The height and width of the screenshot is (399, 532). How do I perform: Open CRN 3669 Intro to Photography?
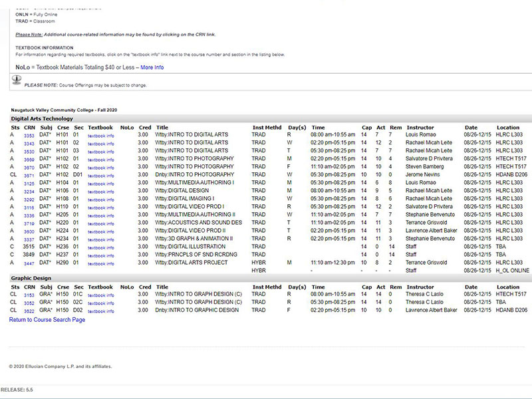point(29,160)
